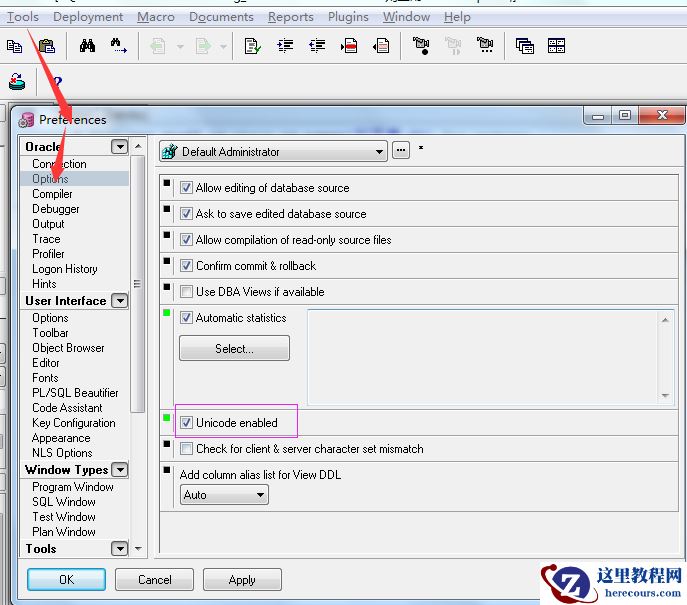Open the Macro menu
This screenshot has width=687, height=605.
point(156,17)
